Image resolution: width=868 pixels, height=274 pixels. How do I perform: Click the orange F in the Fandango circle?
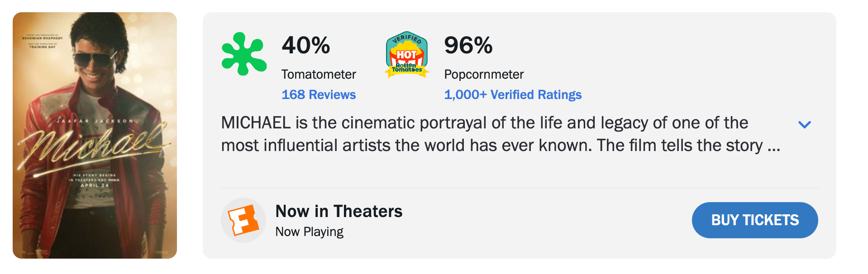coord(243,220)
